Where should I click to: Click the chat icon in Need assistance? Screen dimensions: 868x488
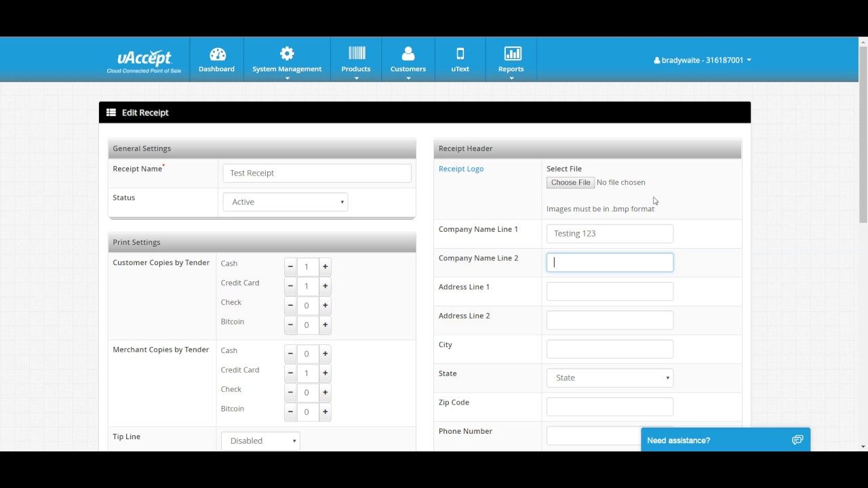point(797,440)
